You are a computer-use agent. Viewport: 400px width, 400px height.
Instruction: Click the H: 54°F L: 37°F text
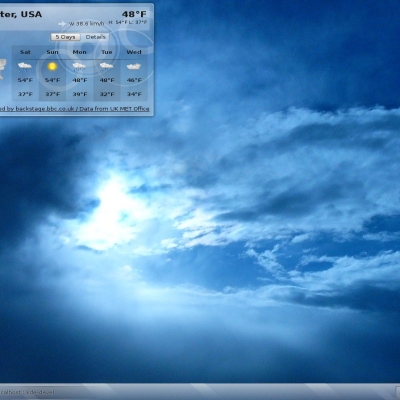tap(128, 22)
